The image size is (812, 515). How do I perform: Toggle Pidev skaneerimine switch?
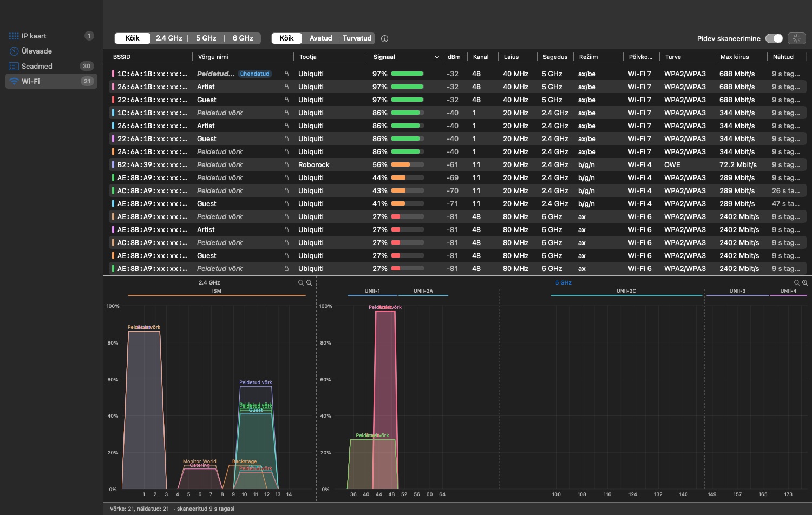(x=774, y=38)
